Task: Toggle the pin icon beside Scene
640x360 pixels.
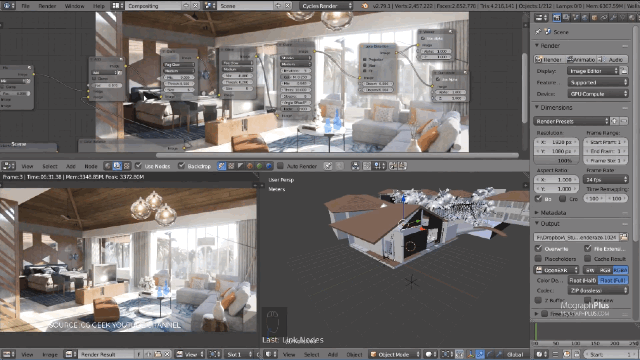Action: tap(538, 31)
